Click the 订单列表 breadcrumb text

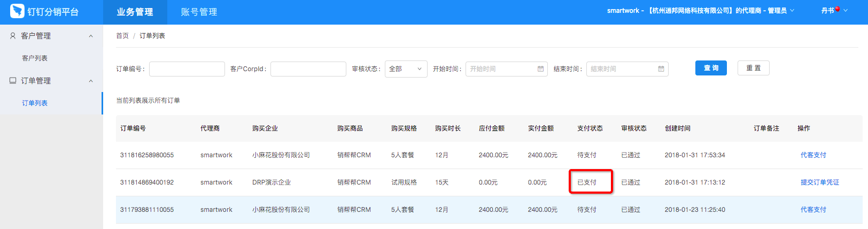(x=152, y=36)
